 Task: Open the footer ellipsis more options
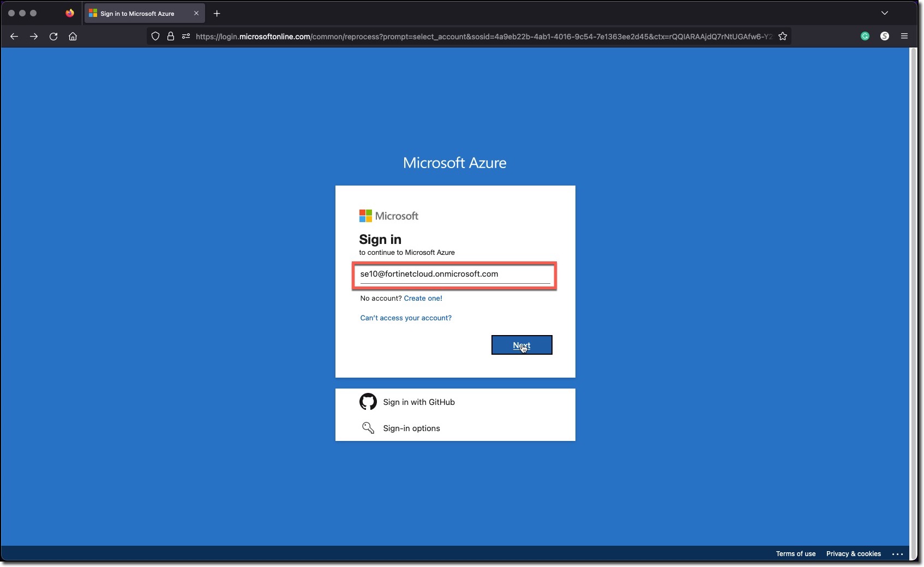(x=898, y=554)
